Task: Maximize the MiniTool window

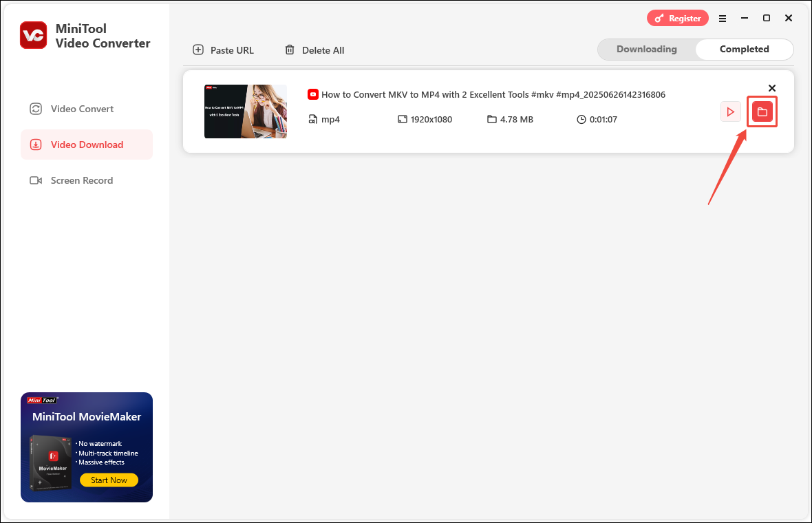Action: pos(767,18)
